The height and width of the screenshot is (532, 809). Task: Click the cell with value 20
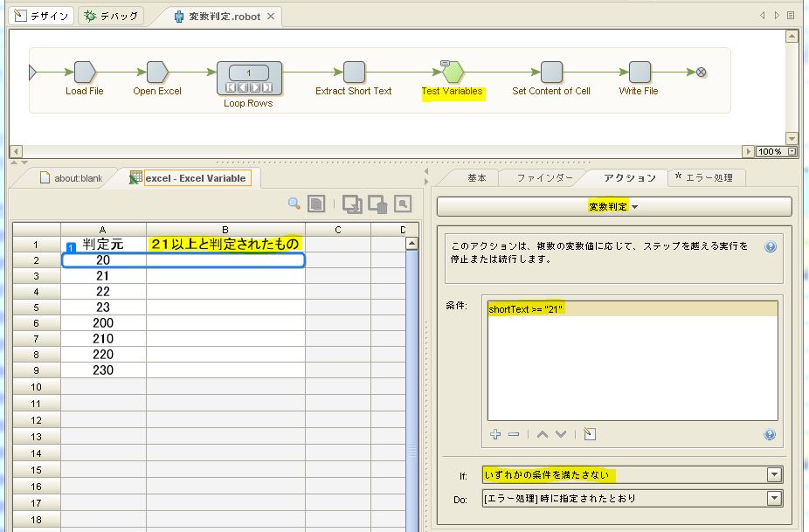tap(103, 260)
